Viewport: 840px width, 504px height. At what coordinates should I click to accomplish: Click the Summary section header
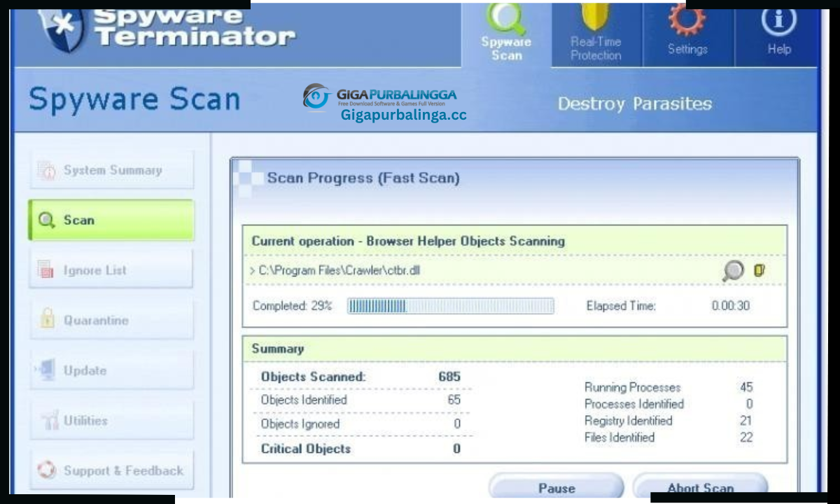point(278,349)
